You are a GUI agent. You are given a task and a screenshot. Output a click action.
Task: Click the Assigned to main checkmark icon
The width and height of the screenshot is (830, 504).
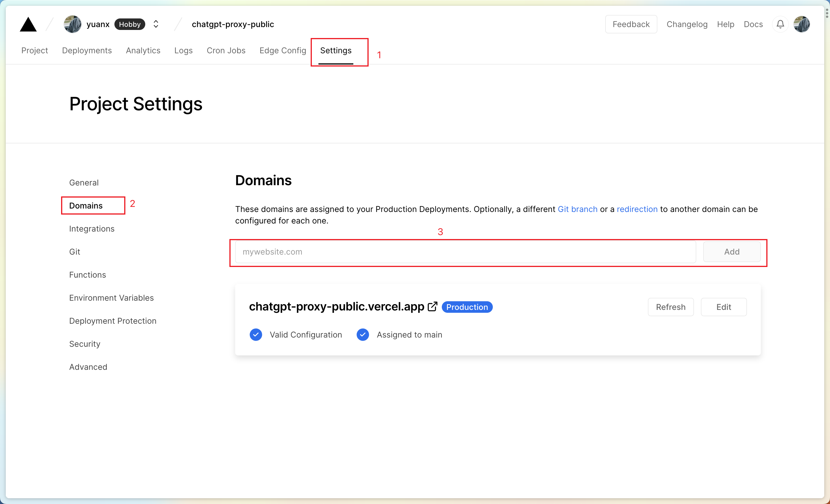click(363, 335)
